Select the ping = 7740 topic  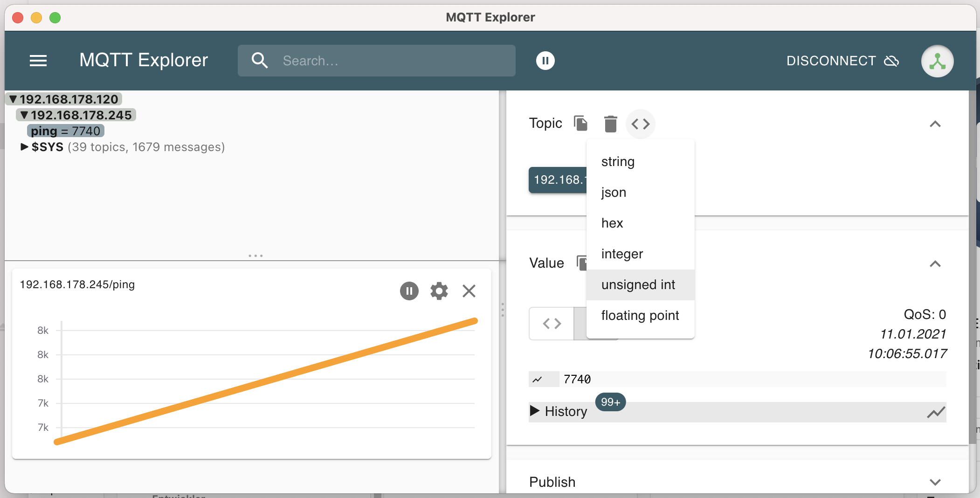(x=66, y=131)
